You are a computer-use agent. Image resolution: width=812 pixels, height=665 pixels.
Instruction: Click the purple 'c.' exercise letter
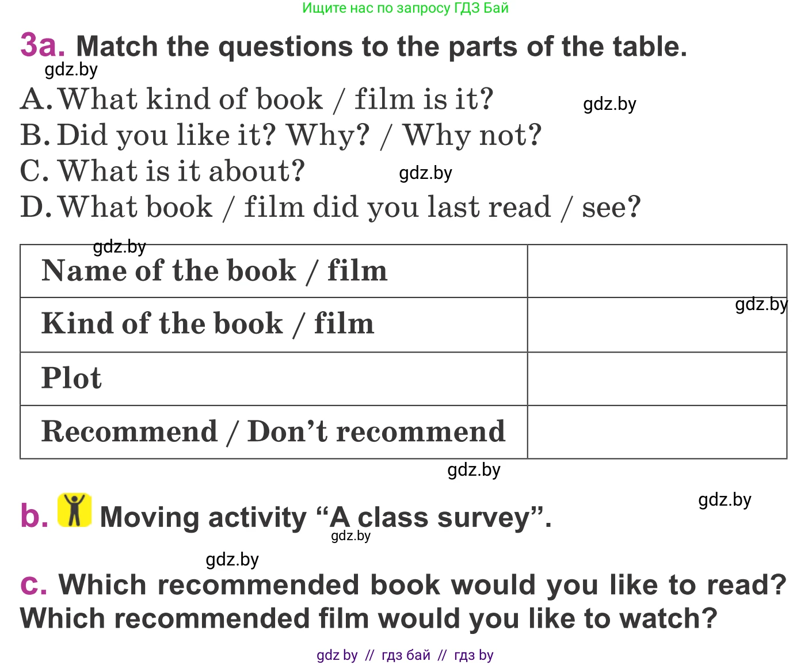(33, 584)
